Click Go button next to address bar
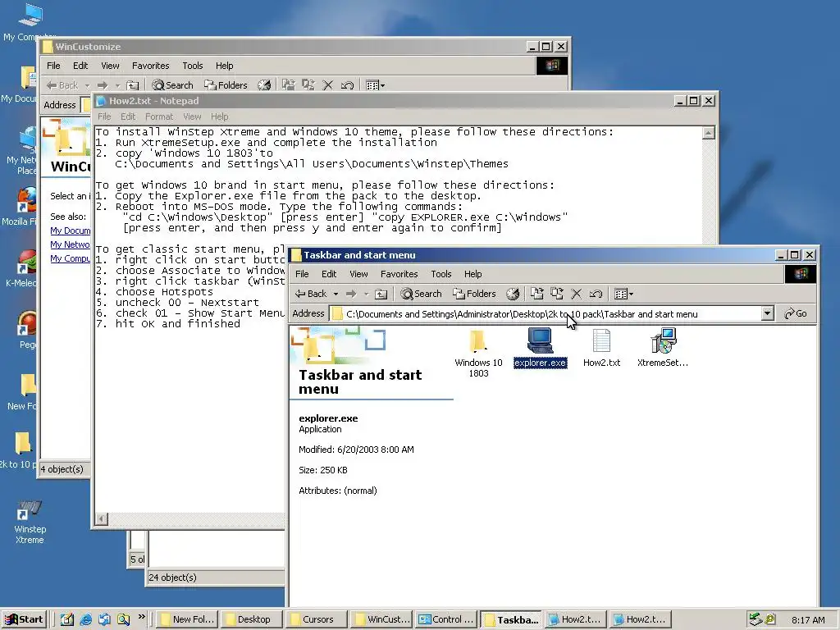Image resolution: width=840 pixels, height=630 pixels. tap(796, 313)
